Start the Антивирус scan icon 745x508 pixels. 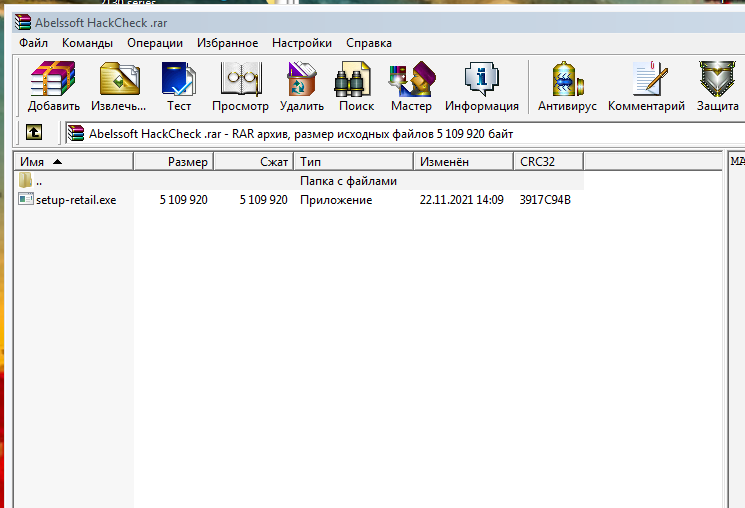(x=567, y=79)
